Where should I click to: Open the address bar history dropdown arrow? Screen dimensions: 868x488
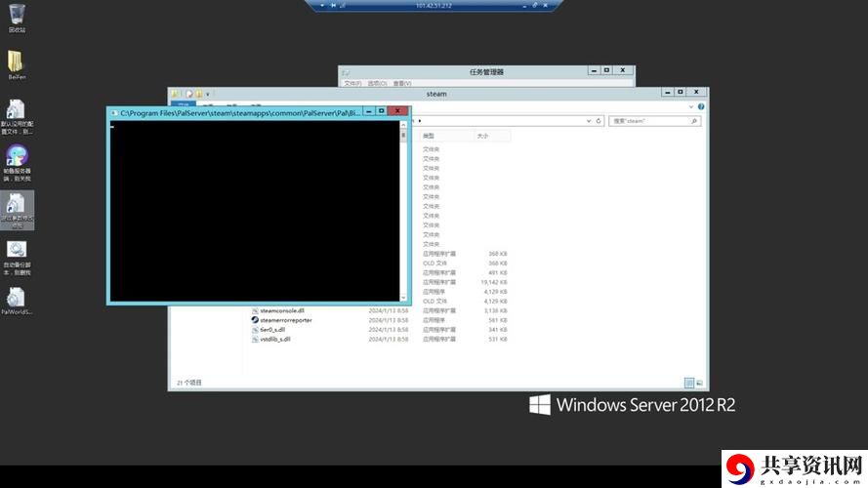(589, 121)
